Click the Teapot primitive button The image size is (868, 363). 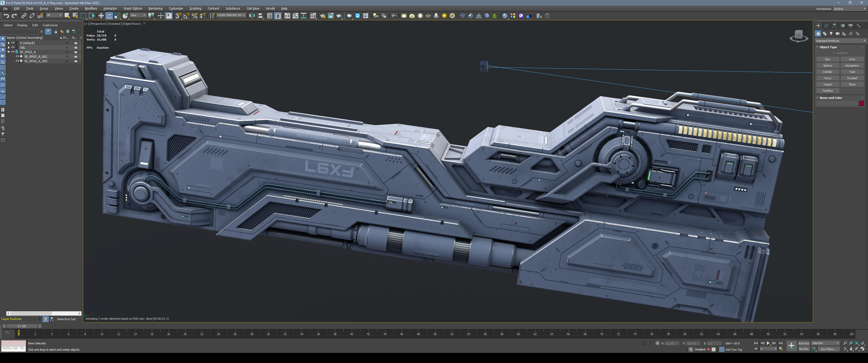[828, 84]
